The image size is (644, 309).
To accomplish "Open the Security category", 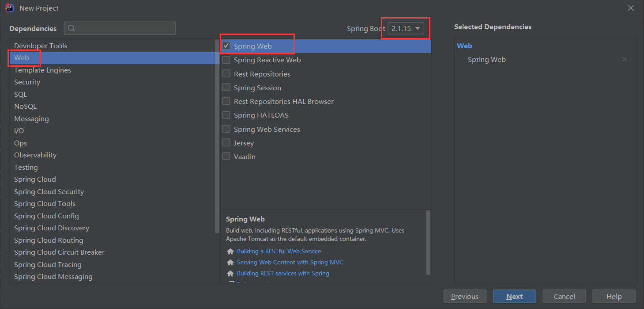I will [112, 82].
